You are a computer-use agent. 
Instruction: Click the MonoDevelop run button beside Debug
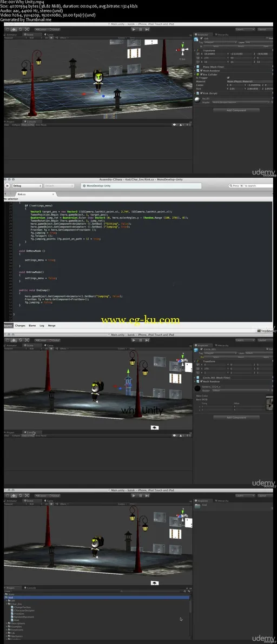pyautogui.click(x=8, y=186)
